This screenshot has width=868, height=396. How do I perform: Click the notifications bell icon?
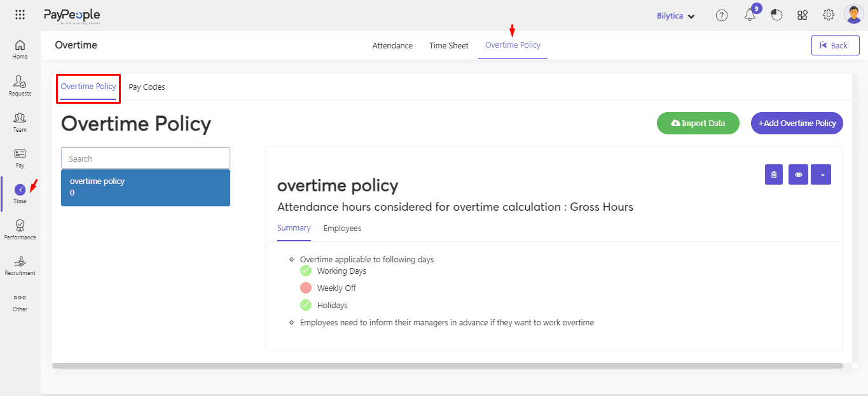(750, 16)
